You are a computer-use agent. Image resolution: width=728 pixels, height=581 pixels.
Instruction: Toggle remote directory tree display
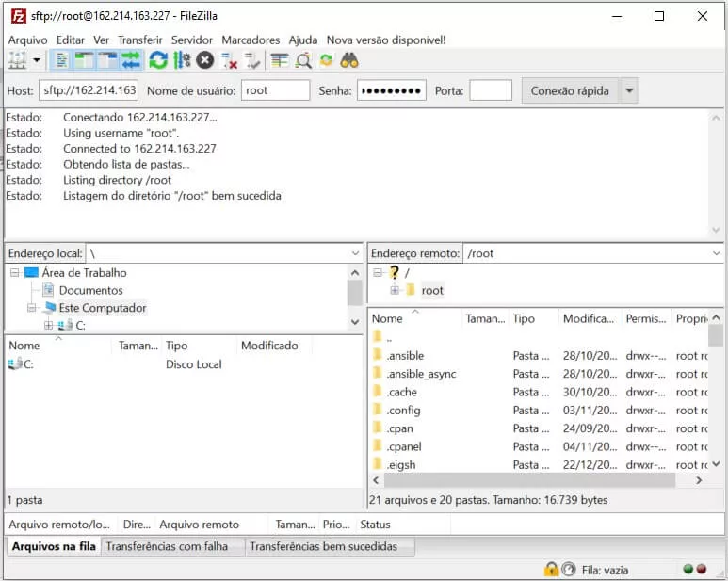pos(107,60)
